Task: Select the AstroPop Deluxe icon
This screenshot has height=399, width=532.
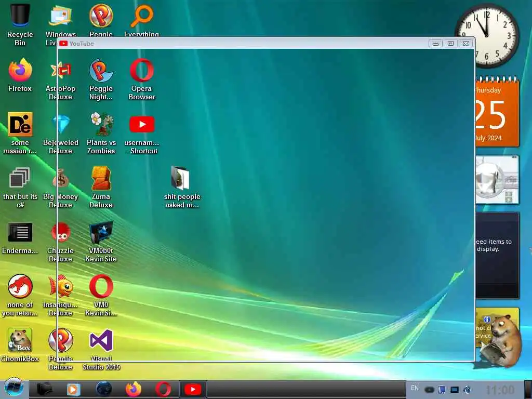Action: [x=61, y=70]
